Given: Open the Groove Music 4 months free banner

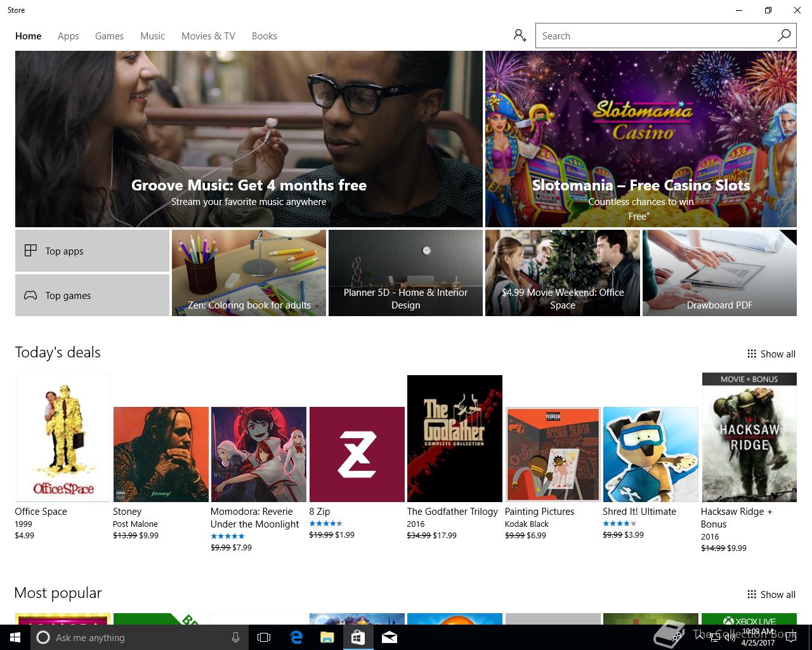Looking at the screenshot, I should (249, 139).
